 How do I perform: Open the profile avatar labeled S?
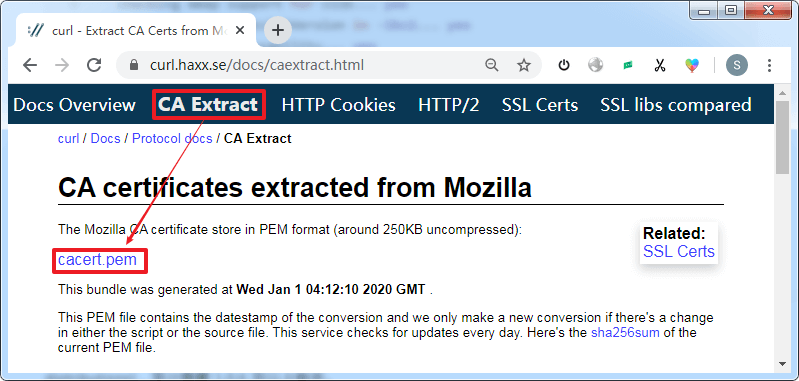point(737,65)
